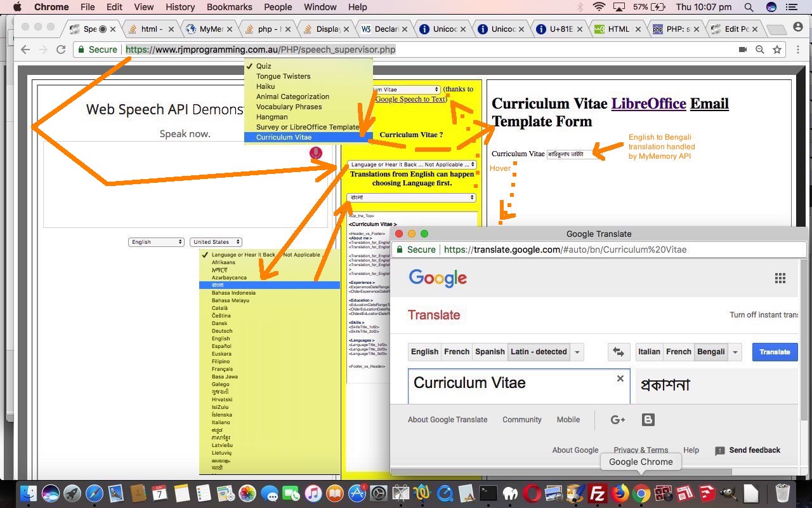The width and height of the screenshot is (812, 508).
Task: Follow Google Speech to Text link
Action: (410, 99)
